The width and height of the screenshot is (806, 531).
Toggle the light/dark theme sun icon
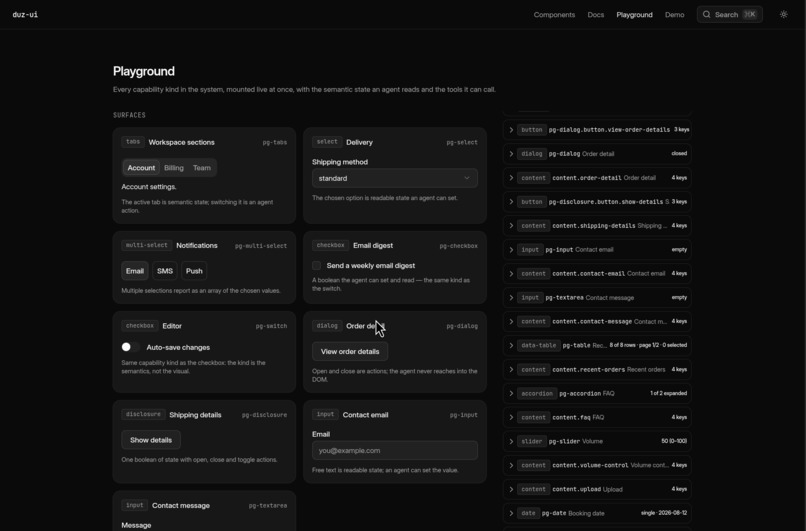(783, 14)
